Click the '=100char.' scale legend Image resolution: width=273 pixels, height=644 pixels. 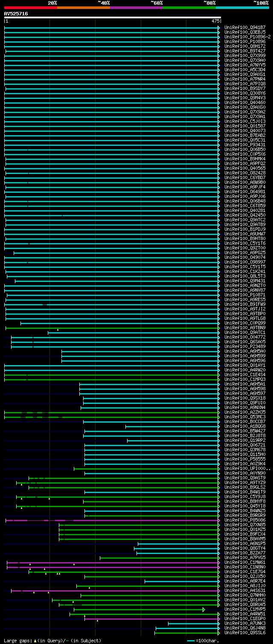[x=203, y=641]
